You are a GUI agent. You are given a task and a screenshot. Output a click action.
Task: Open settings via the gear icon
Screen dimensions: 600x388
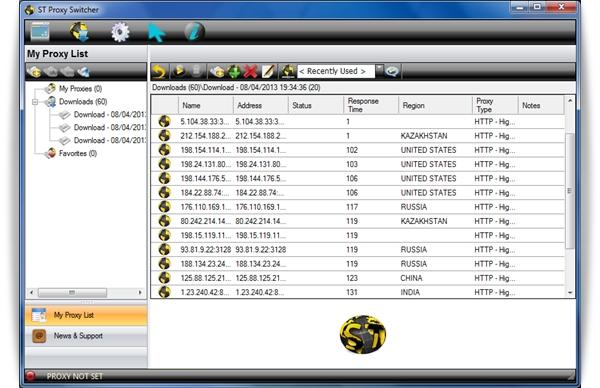pyautogui.click(x=120, y=32)
